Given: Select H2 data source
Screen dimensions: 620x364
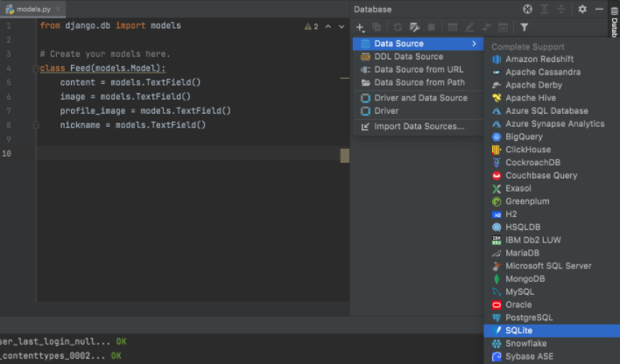Looking at the screenshot, I should coord(552,214).
